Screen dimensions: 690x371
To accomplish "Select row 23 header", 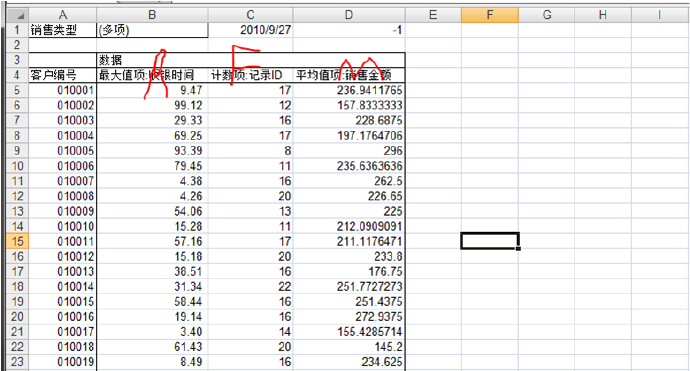I will pos(18,362).
